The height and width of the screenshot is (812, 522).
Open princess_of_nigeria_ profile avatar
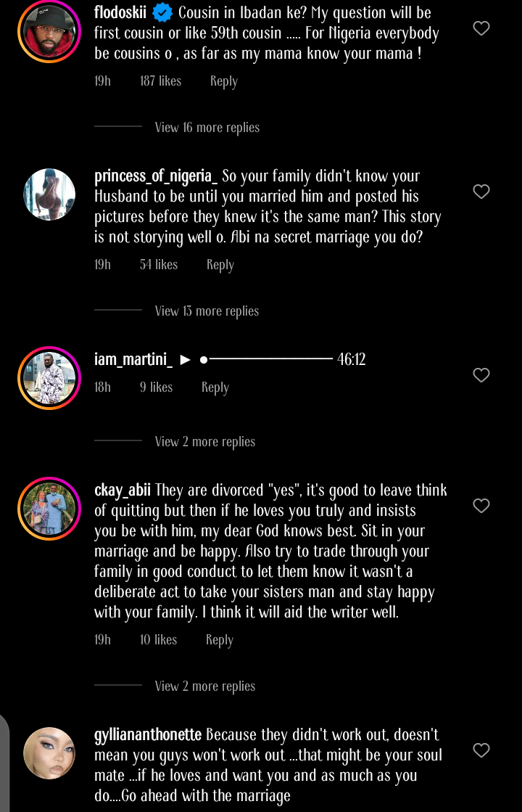pyautogui.click(x=49, y=194)
